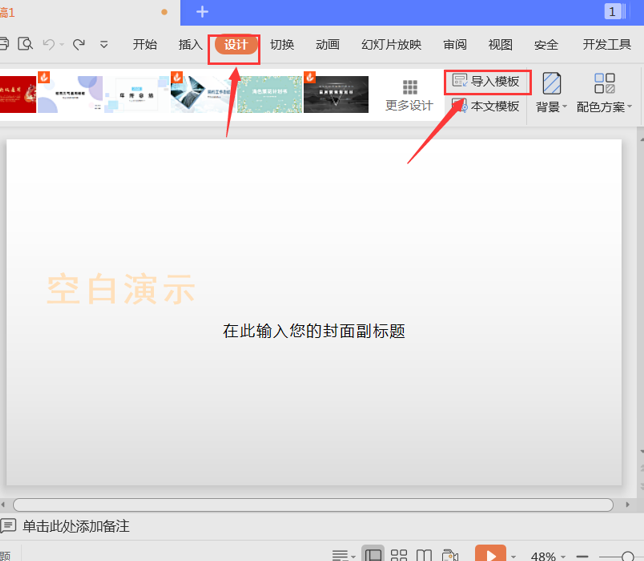Apply the teal floral design template
Viewport: 644px width, 561px height.
[x=269, y=94]
